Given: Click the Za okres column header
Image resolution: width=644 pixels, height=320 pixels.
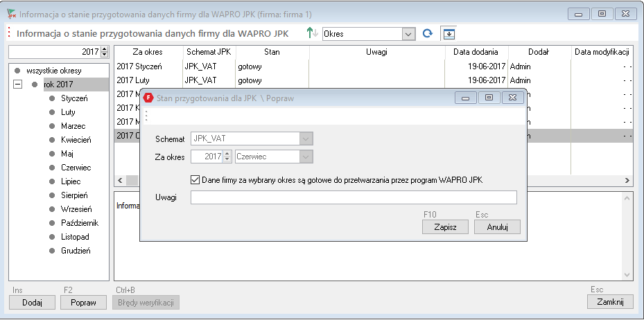Looking at the screenshot, I should pos(148,52).
